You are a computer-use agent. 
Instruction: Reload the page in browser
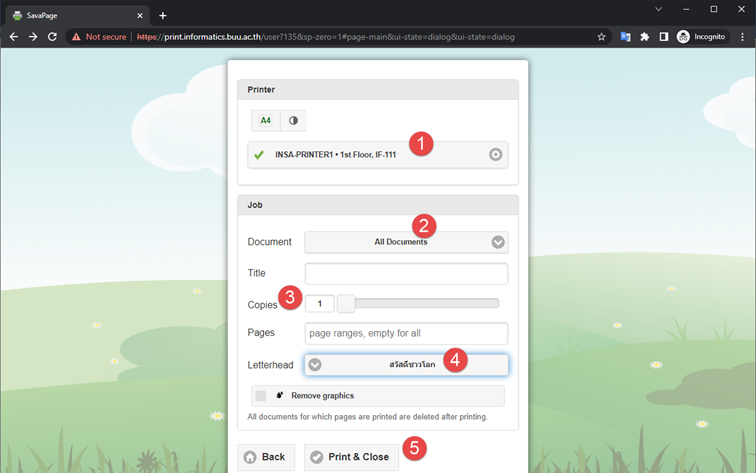pyautogui.click(x=52, y=37)
